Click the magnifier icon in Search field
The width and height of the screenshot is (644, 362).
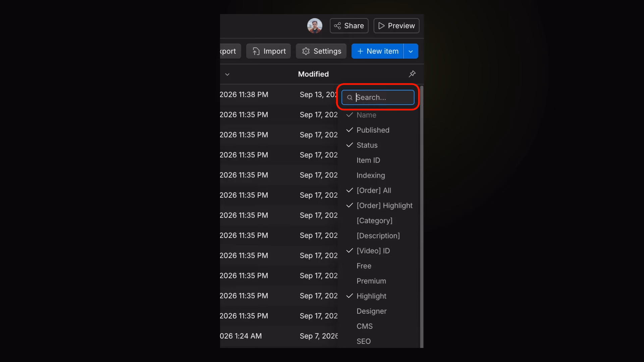[350, 98]
